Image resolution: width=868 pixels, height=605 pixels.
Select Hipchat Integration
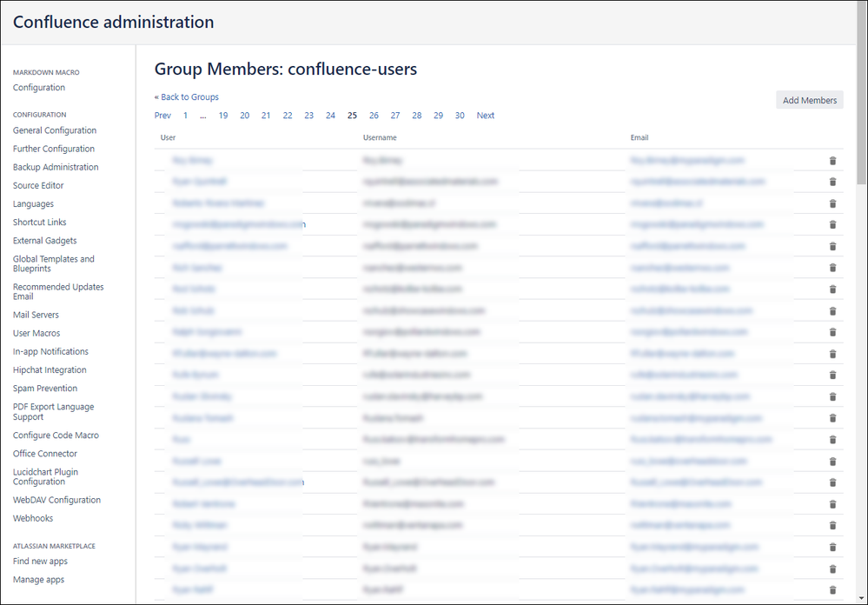(x=50, y=369)
